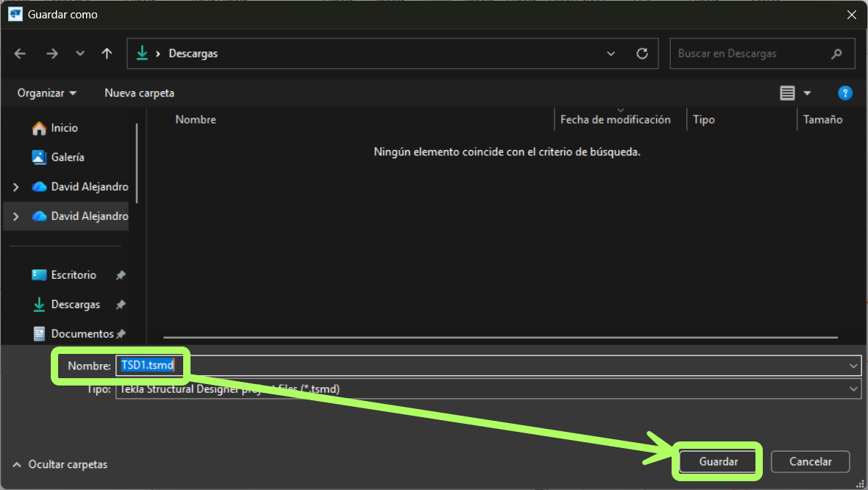
Task: Sort by the Nombre column header
Action: click(196, 120)
